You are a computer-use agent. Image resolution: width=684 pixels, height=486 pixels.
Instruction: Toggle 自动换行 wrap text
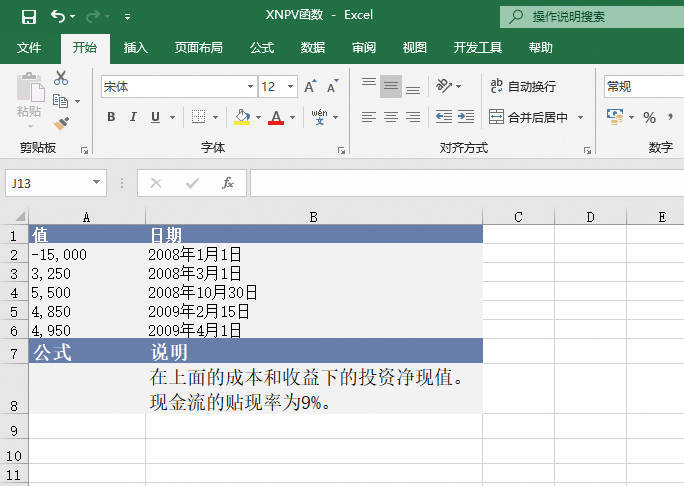(x=522, y=87)
